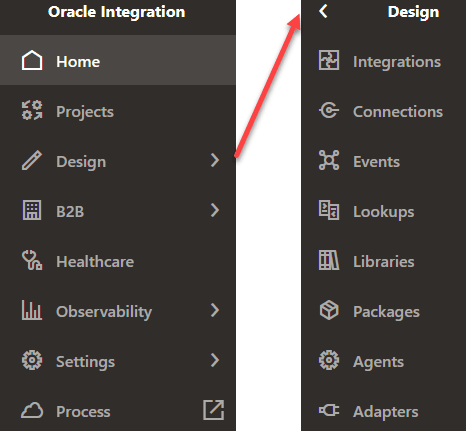
Task: Click the Events network icon
Action: pyautogui.click(x=329, y=160)
